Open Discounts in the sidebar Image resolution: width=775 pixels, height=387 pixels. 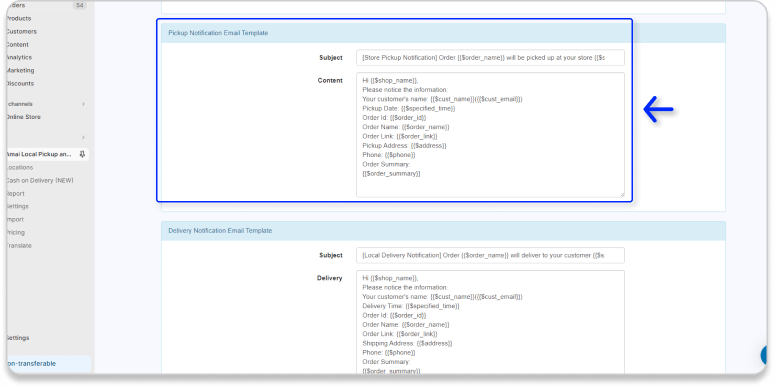point(20,84)
